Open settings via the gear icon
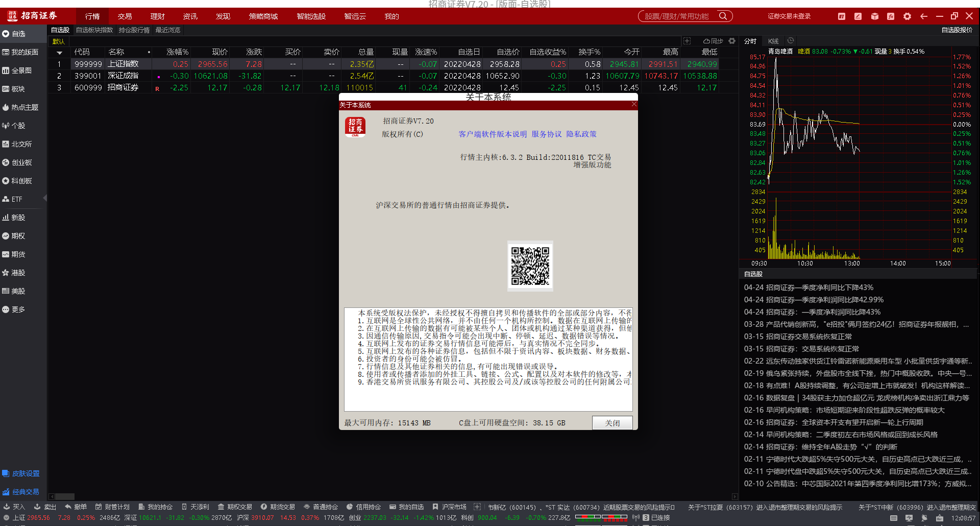The height and width of the screenshot is (526, 980). click(x=908, y=16)
